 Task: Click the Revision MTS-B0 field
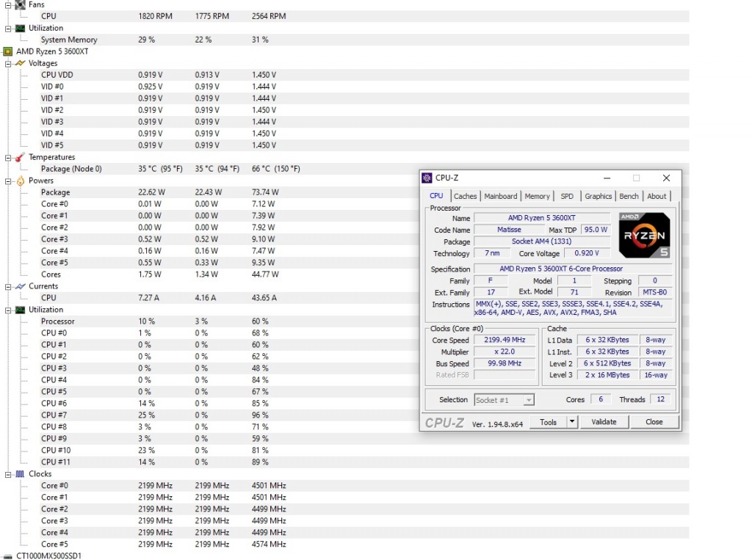click(654, 292)
